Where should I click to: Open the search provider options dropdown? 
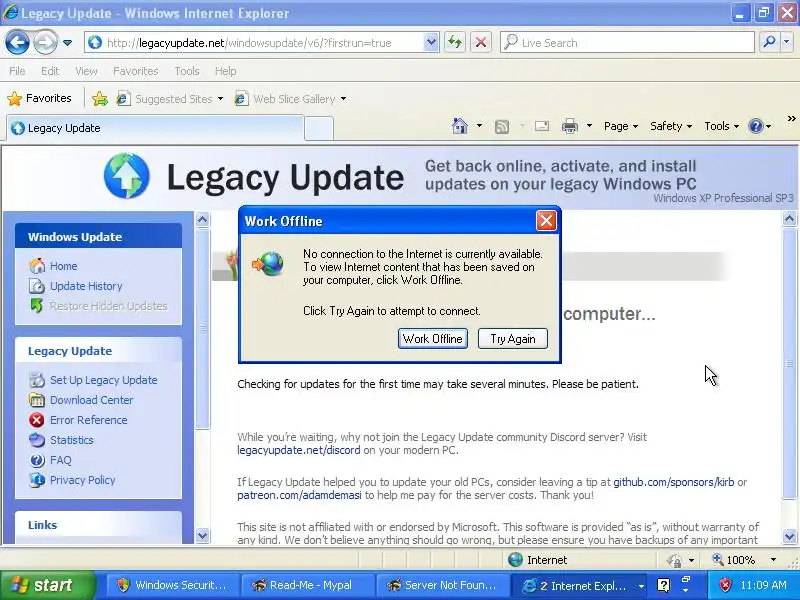click(x=787, y=43)
